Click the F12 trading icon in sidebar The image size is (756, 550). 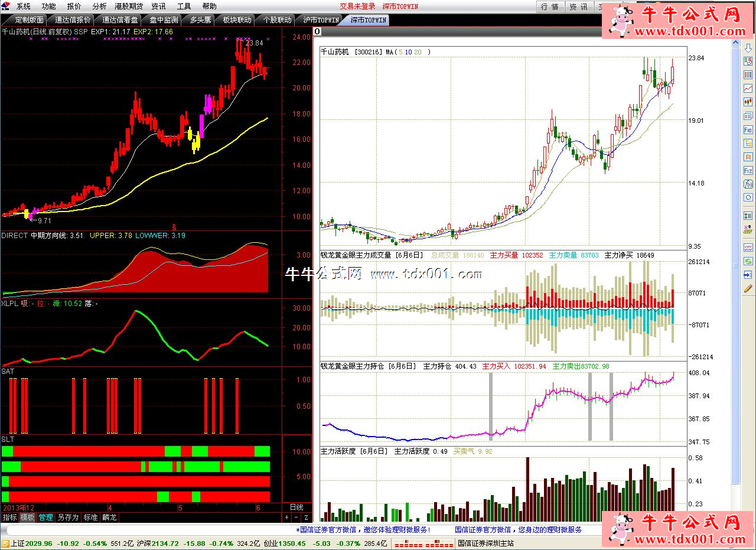pyautogui.click(x=748, y=170)
